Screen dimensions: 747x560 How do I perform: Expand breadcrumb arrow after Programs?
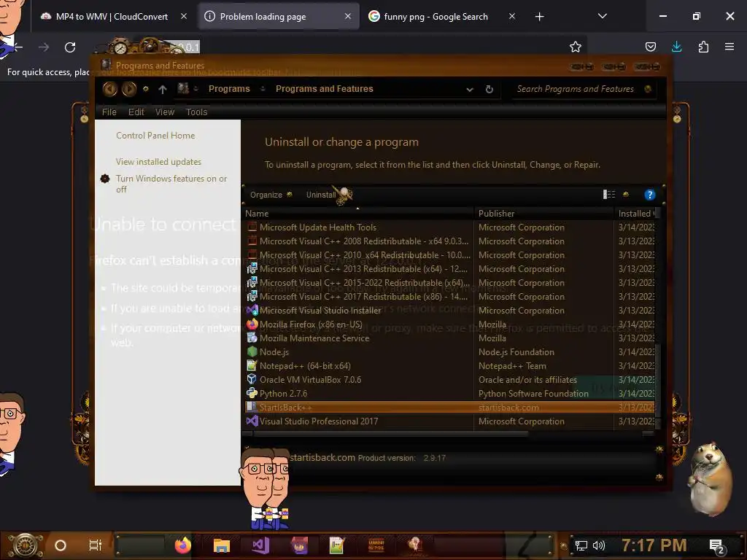click(x=263, y=89)
